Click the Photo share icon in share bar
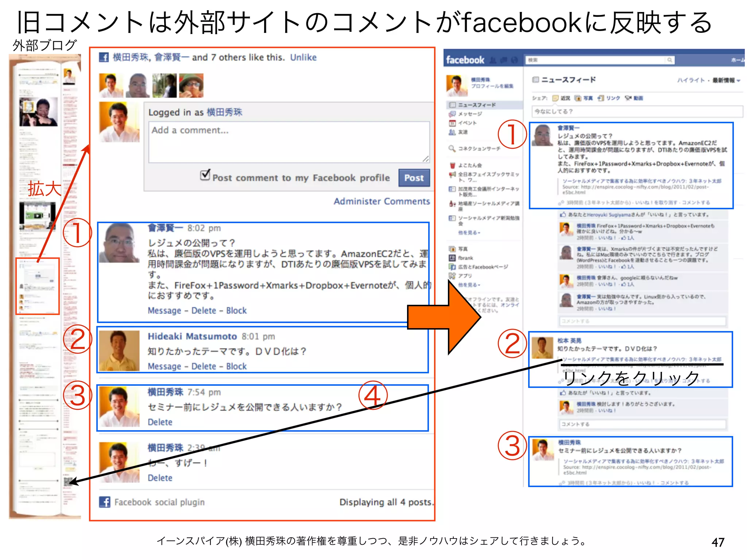Screen dimensions: 747x560 click(x=578, y=98)
